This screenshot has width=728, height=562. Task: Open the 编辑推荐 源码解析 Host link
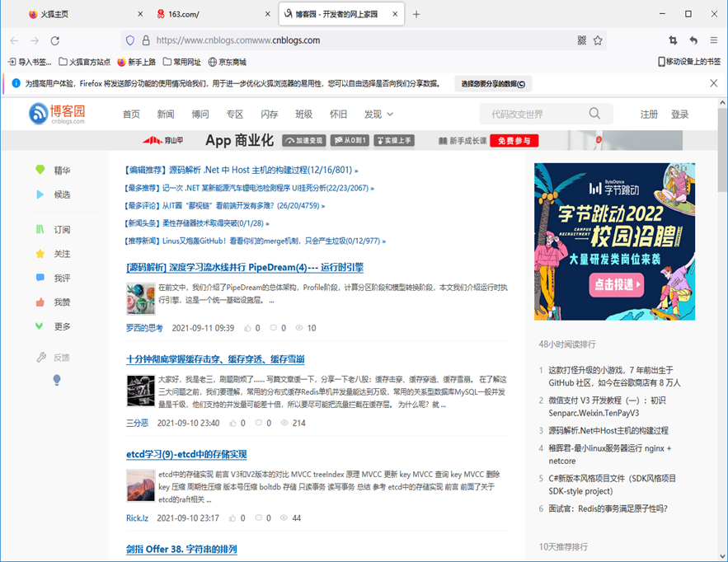coord(241,171)
